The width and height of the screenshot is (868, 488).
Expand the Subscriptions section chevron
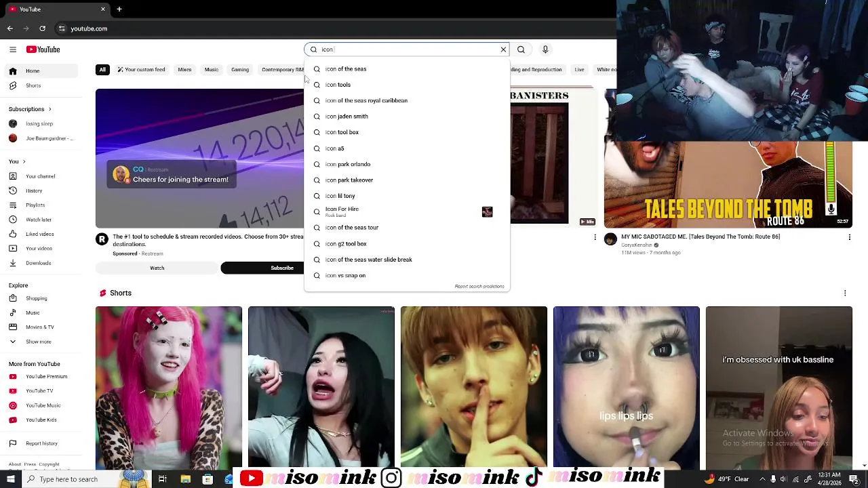pyautogui.click(x=50, y=109)
